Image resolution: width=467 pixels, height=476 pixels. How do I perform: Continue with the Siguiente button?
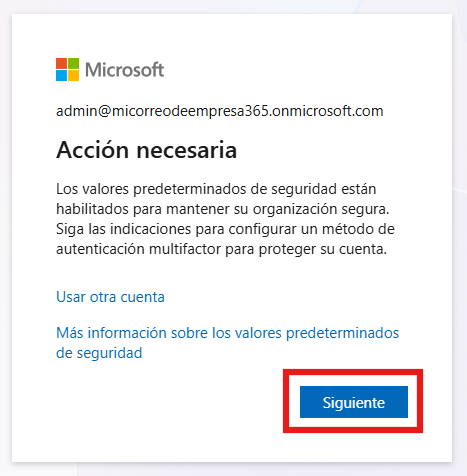354,402
